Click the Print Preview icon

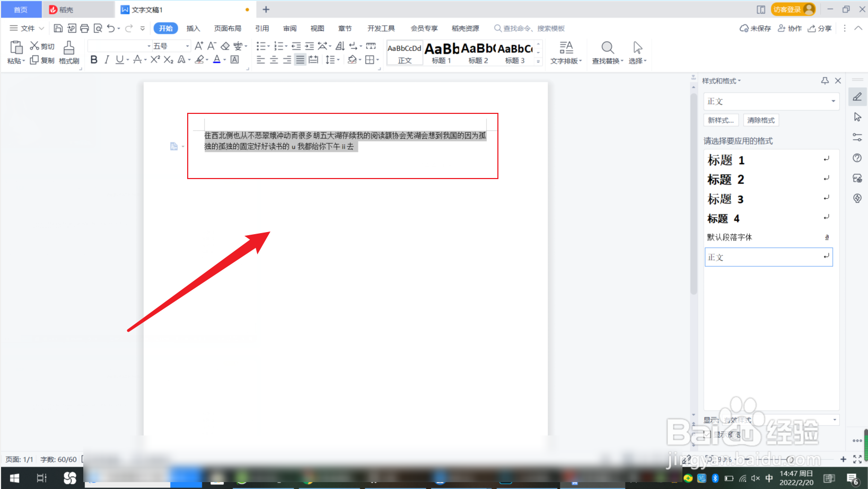tap(98, 28)
